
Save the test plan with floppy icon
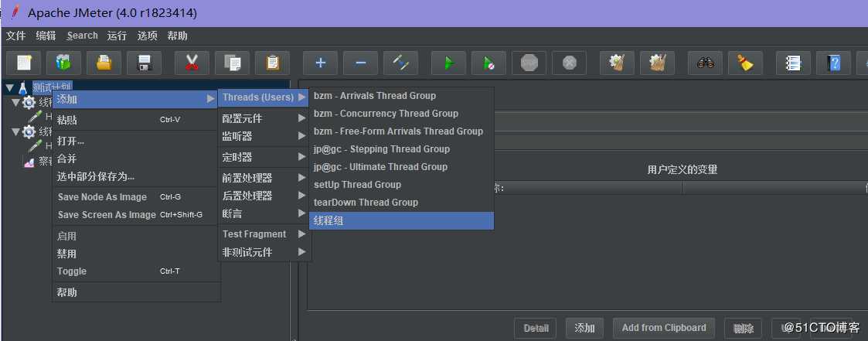[x=145, y=63]
